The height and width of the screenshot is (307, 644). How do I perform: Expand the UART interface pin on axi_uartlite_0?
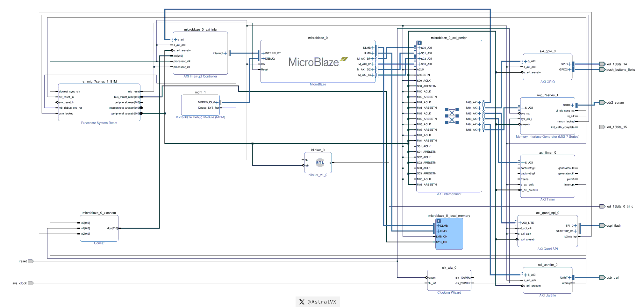570,278
